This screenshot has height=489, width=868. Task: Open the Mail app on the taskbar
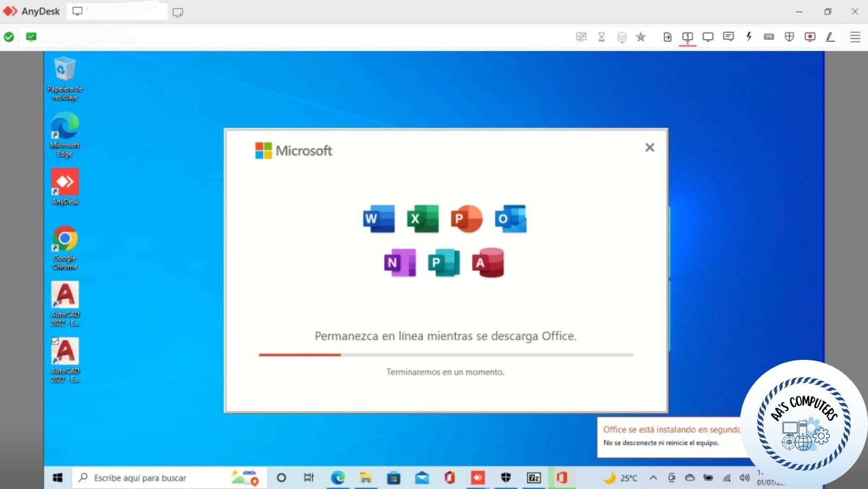pos(422,478)
